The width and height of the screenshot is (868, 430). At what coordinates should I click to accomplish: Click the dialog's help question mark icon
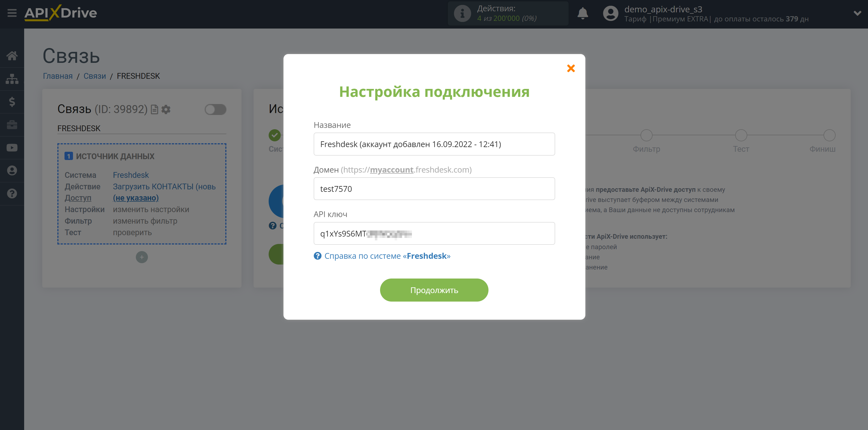coord(318,256)
